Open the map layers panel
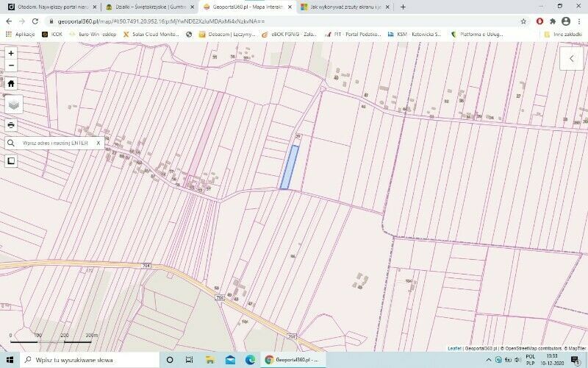The width and height of the screenshot is (588, 368). (x=13, y=105)
